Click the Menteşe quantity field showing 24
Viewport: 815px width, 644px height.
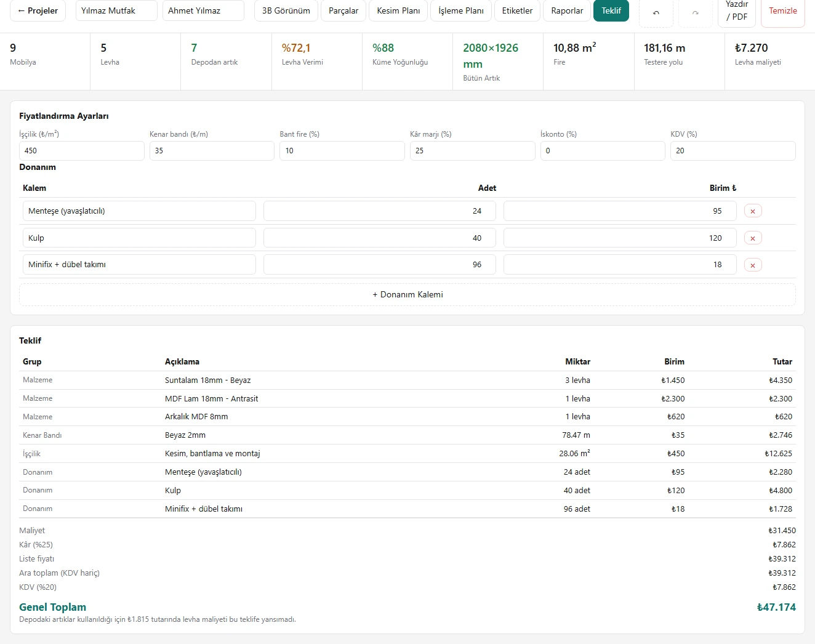point(380,211)
